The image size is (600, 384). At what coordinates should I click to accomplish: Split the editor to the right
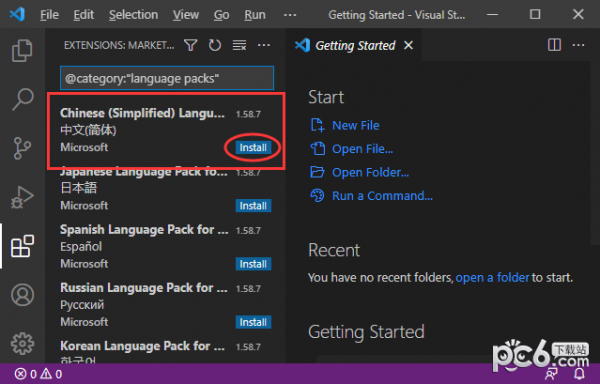point(554,45)
